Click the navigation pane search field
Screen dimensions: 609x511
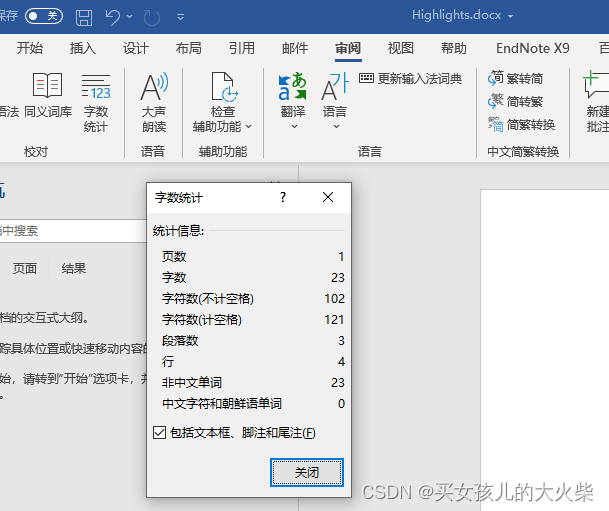click(x=73, y=231)
